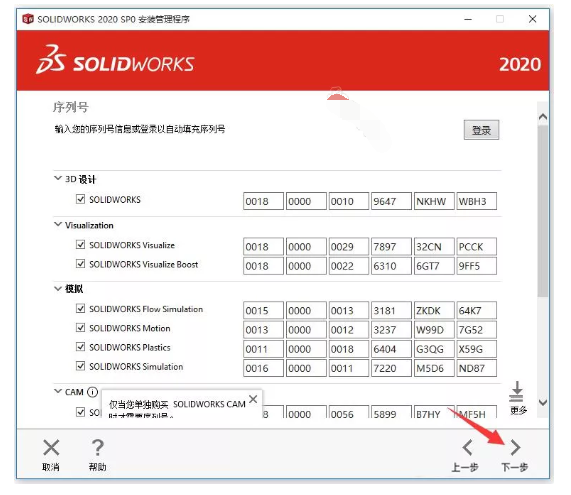Click SOLIDWORKS serial field WBH3
The width and height of the screenshot is (571, 495).
(476, 201)
